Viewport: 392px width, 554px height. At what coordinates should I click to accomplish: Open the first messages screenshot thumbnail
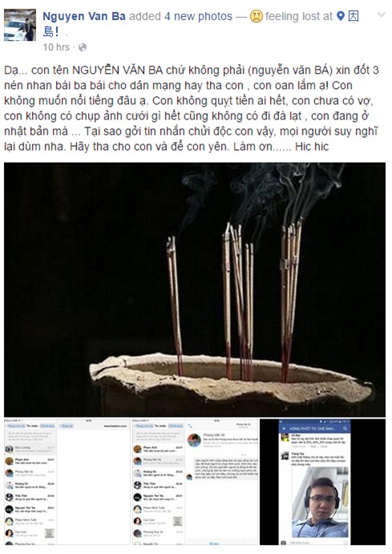(x=67, y=482)
